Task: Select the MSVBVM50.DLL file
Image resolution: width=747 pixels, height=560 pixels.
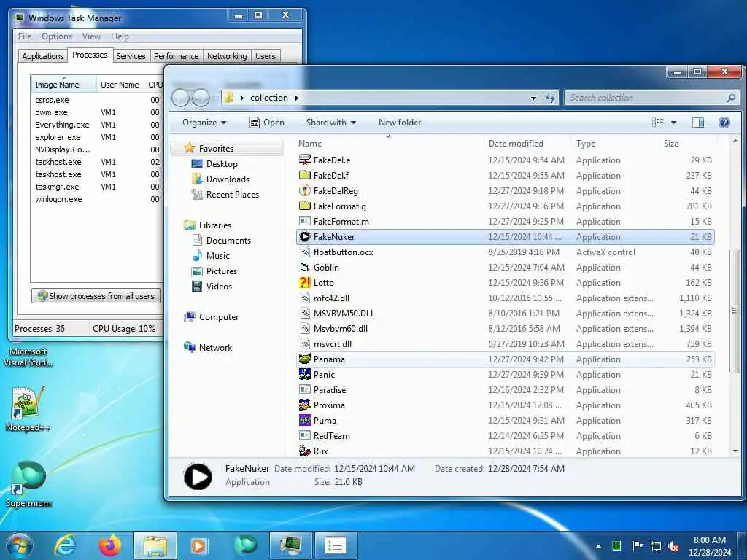Action: [x=506, y=314]
